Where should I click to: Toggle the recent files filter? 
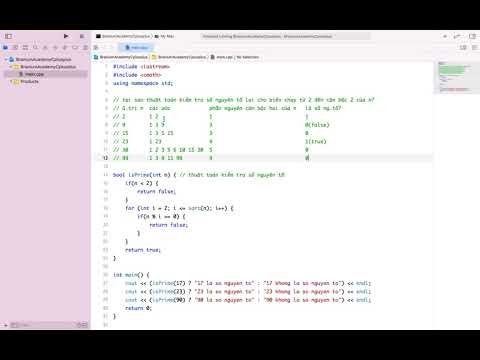coord(80,325)
